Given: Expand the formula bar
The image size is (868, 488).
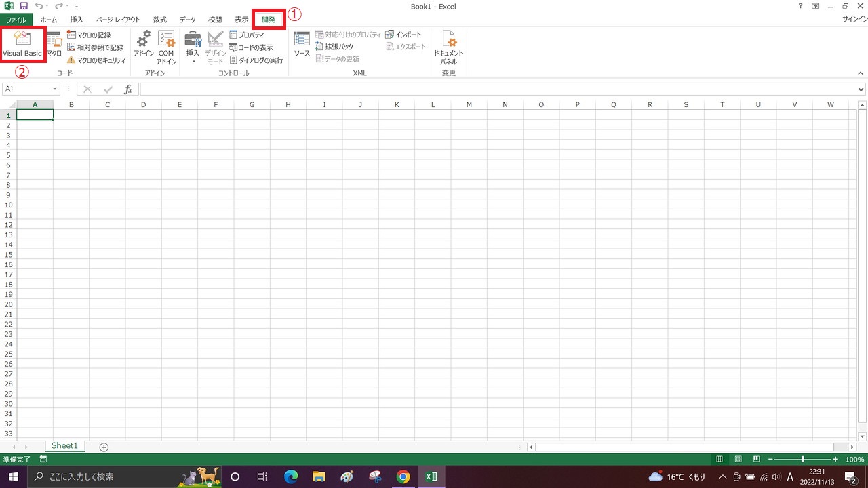Looking at the screenshot, I should click(862, 89).
